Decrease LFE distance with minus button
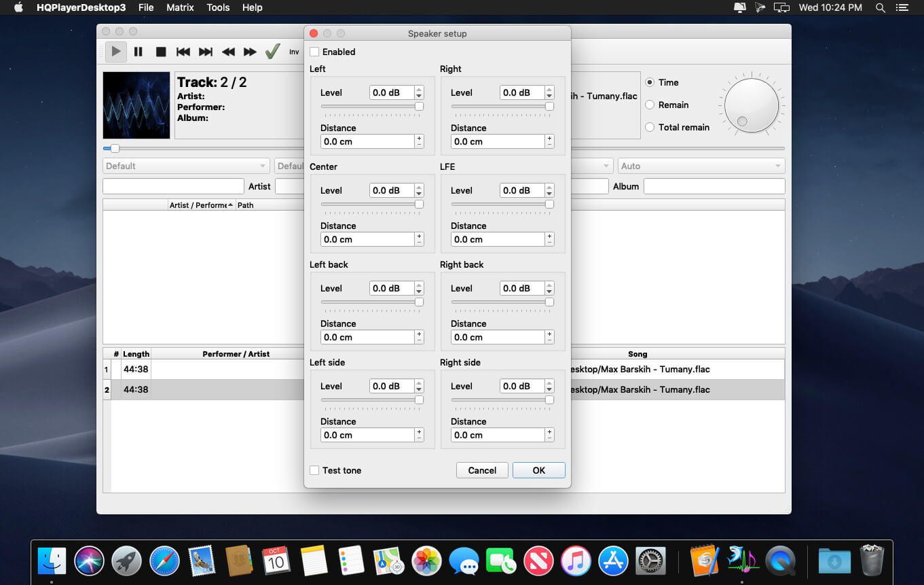 549,243
